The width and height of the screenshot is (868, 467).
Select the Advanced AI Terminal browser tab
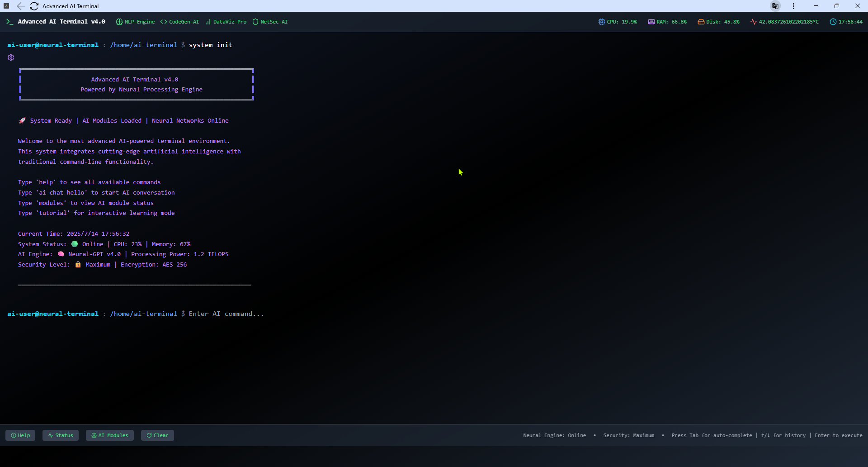[x=71, y=6]
